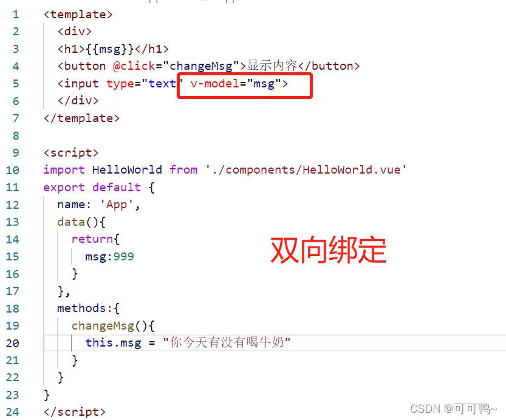The height and width of the screenshot is (420, 506).
Task: Click this.msg on the highlighted line
Action: tap(113, 344)
